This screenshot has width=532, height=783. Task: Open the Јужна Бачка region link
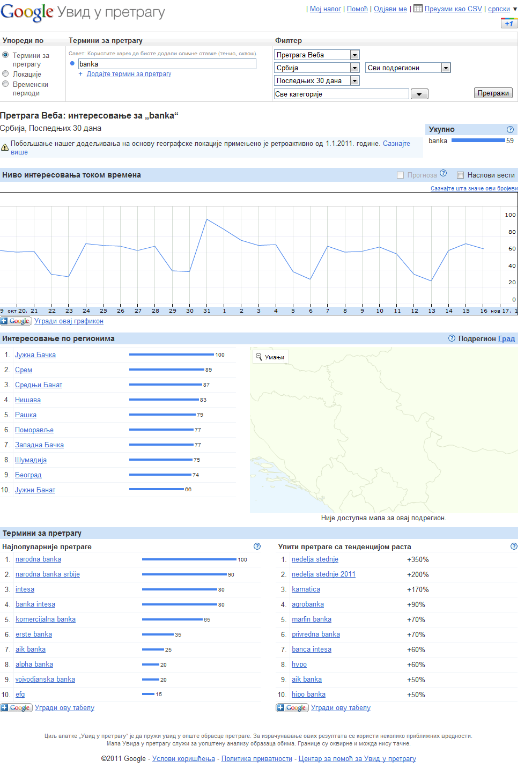[35, 354]
